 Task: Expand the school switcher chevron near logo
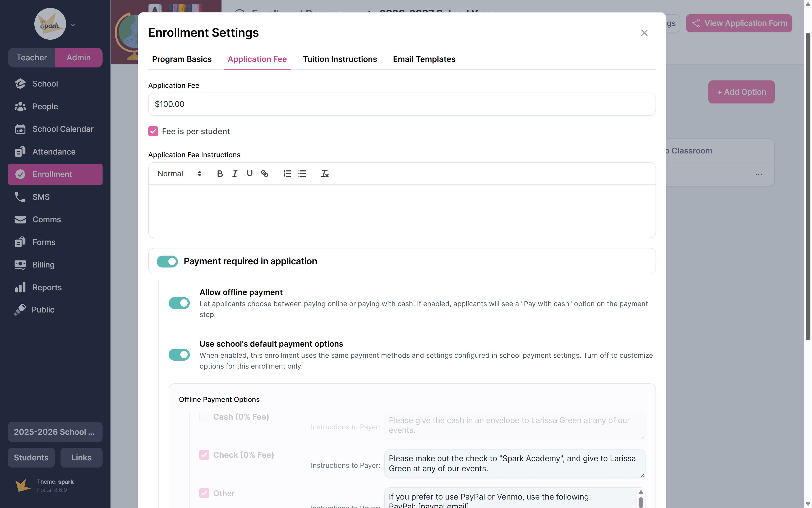pyautogui.click(x=73, y=25)
